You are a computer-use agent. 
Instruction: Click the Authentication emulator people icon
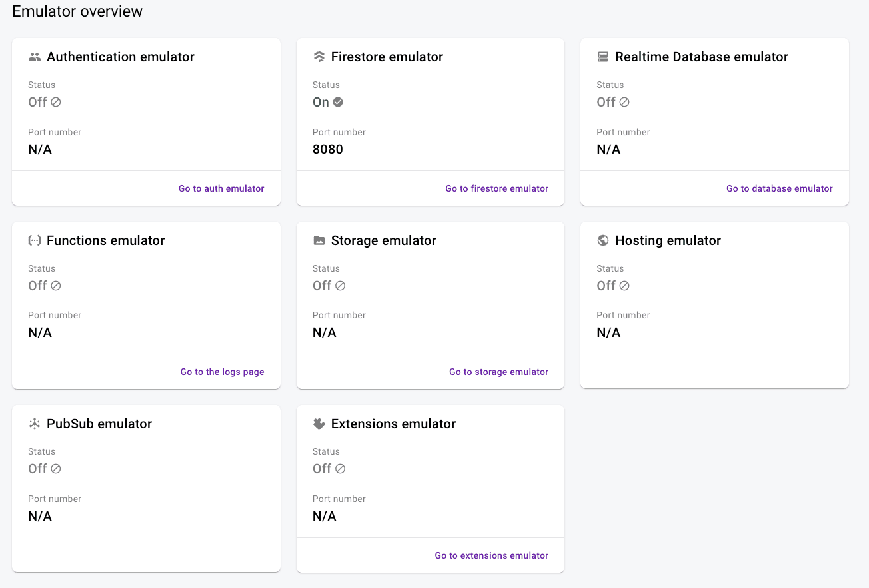tap(35, 57)
